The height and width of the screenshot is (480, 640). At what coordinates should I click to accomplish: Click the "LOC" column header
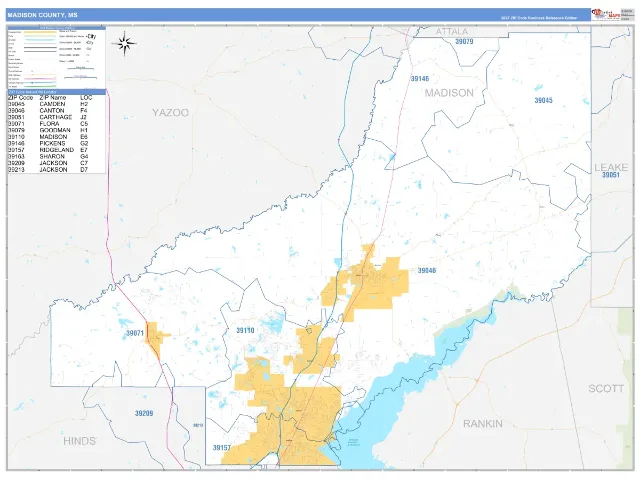pyautogui.click(x=86, y=98)
